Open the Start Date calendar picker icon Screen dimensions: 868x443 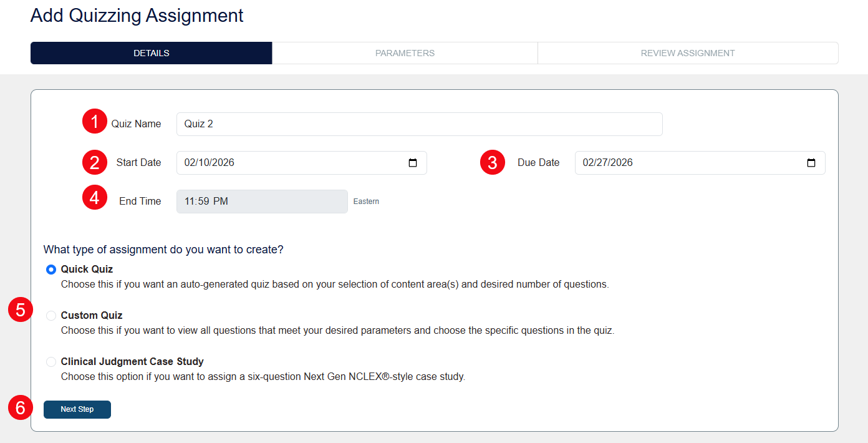(413, 162)
